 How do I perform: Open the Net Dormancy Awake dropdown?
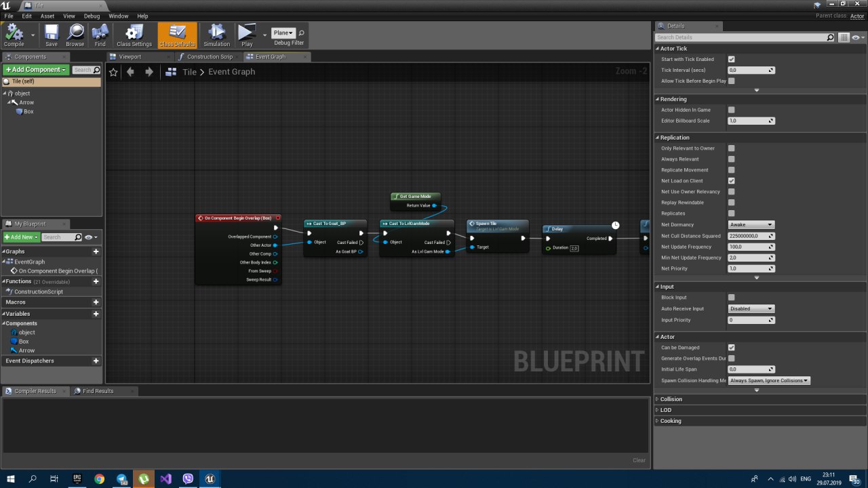(x=751, y=224)
